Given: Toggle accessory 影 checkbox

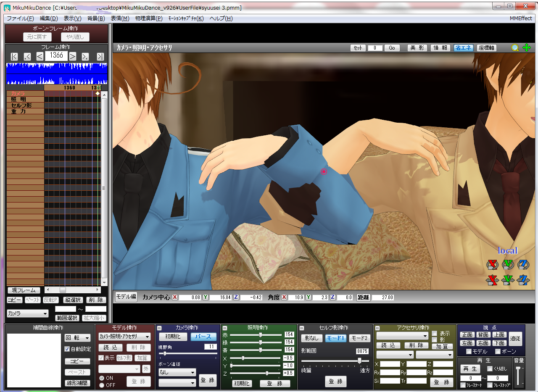Looking at the screenshot, I should [434, 339].
